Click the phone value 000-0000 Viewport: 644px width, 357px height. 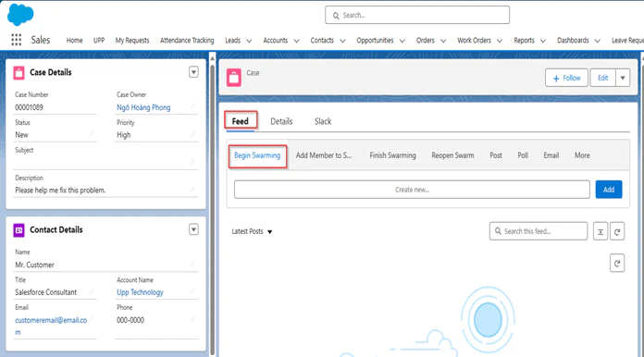coord(130,320)
